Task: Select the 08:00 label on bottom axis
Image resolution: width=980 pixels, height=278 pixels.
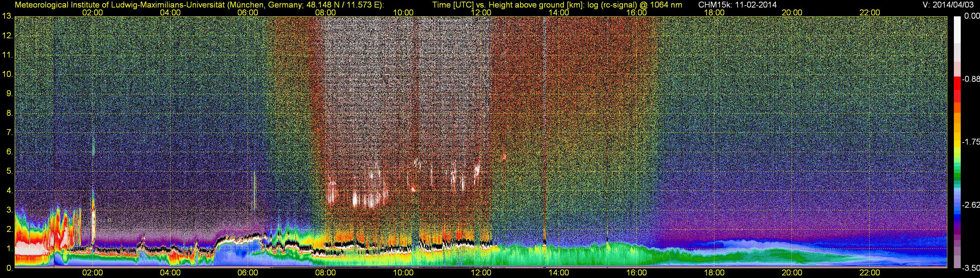Action: coord(325,273)
